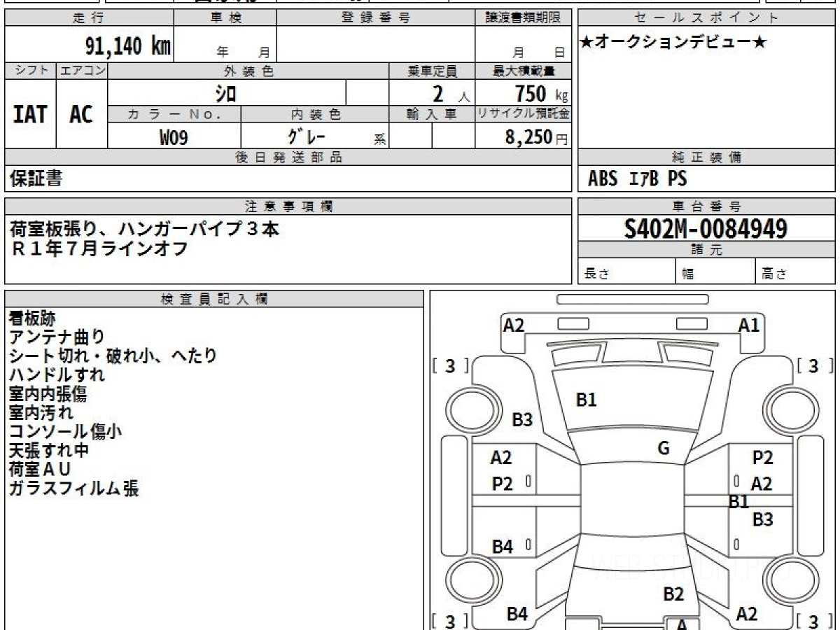Viewport: 840px width, 630px height.
Task: Select the 走行 header cell
Action: point(88,18)
